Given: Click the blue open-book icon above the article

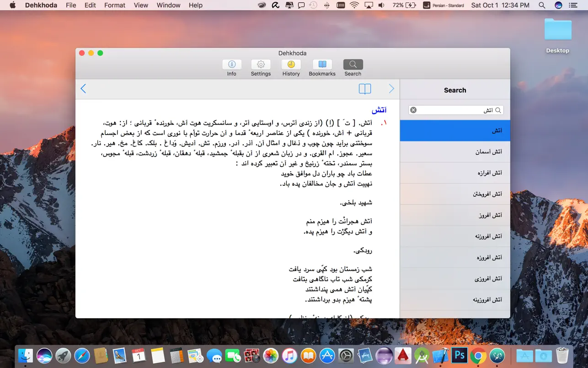Looking at the screenshot, I should (364, 89).
